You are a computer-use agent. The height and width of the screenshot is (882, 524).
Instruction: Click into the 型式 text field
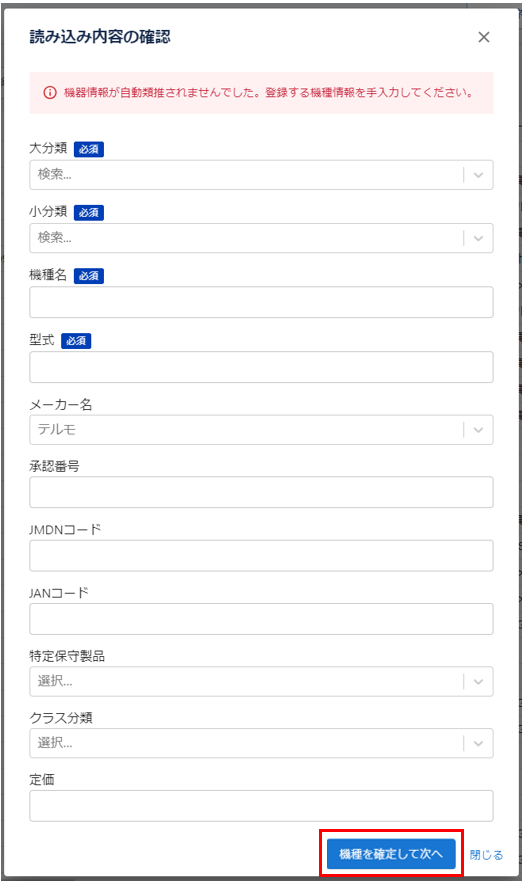(261, 367)
